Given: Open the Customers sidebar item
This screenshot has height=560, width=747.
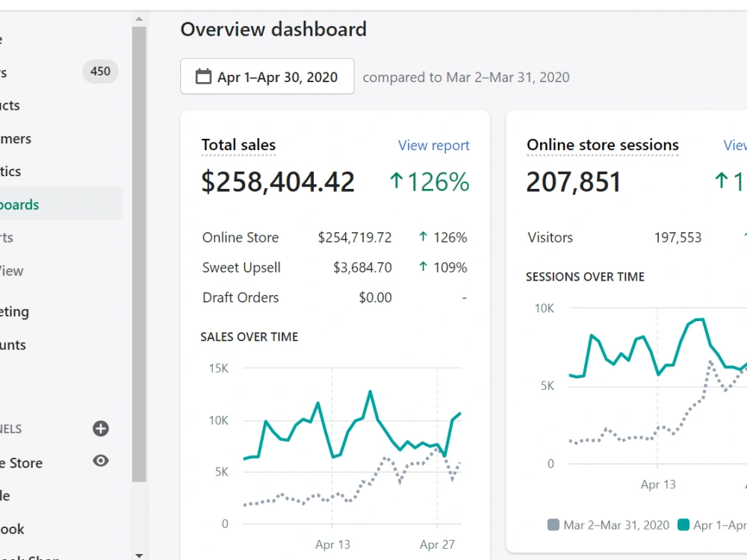Looking at the screenshot, I should pyautogui.click(x=16, y=139).
